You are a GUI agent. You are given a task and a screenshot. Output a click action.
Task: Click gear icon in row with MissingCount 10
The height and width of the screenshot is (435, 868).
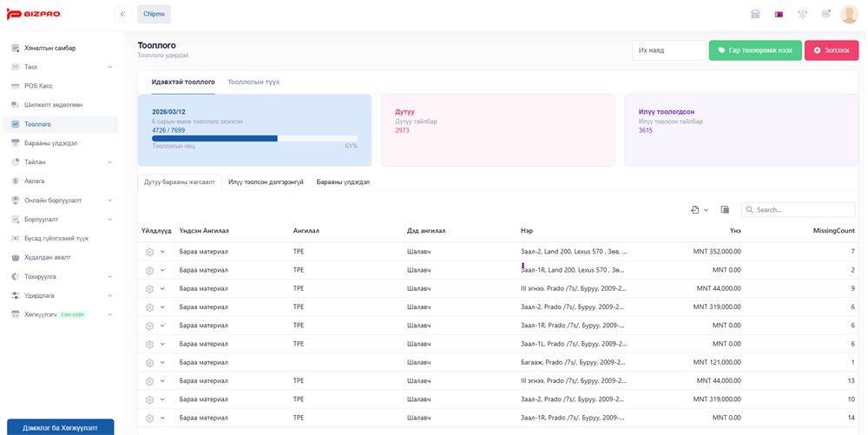[x=149, y=399]
